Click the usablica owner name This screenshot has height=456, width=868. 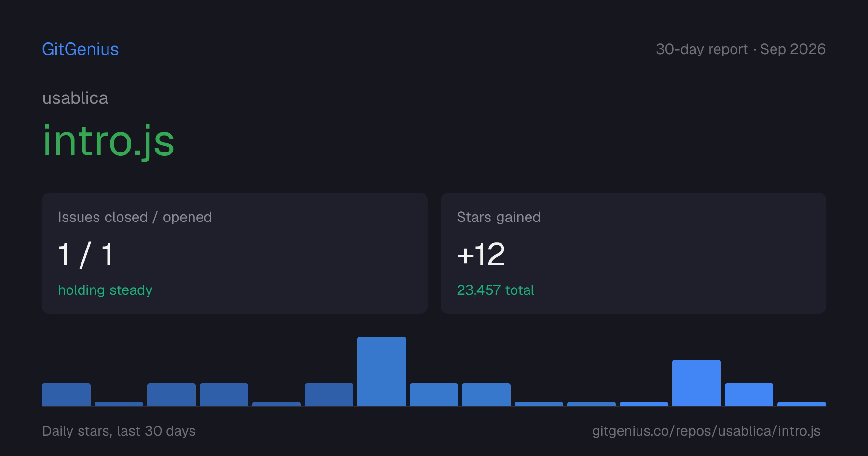pos(75,98)
